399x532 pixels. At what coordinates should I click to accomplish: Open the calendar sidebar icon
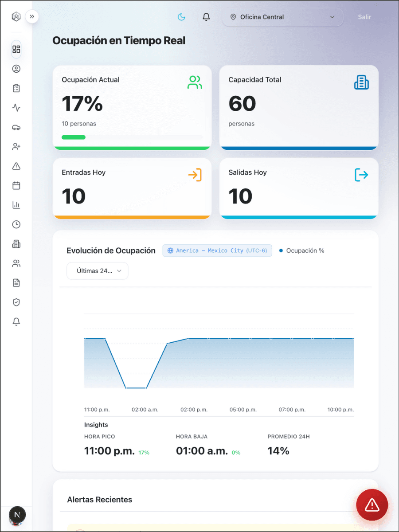(x=16, y=186)
